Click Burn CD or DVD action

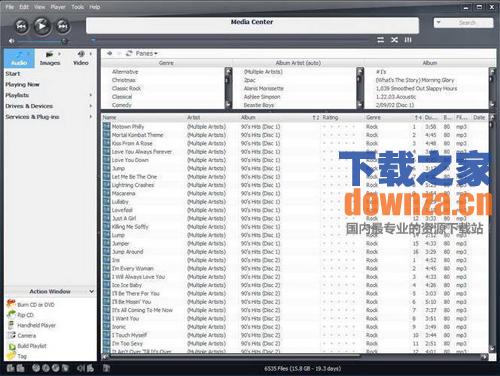click(31, 304)
